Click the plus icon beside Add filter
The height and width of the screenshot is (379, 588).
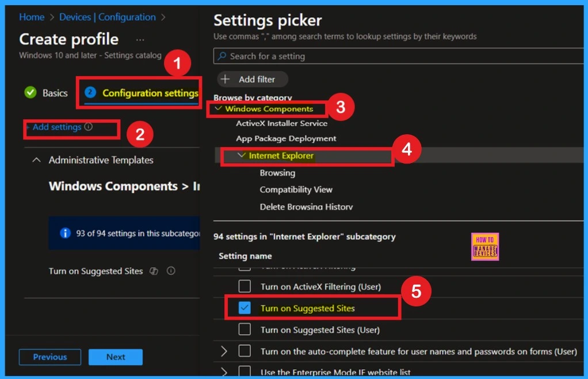[x=225, y=79]
